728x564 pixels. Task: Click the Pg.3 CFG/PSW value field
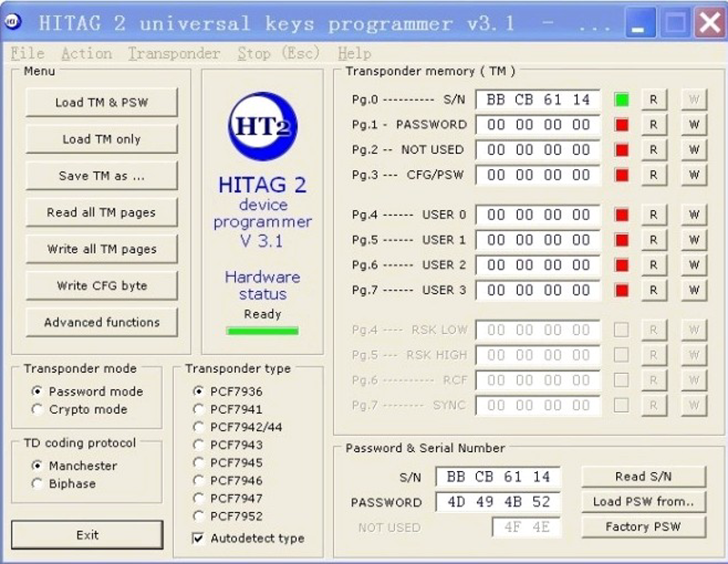(538, 175)
